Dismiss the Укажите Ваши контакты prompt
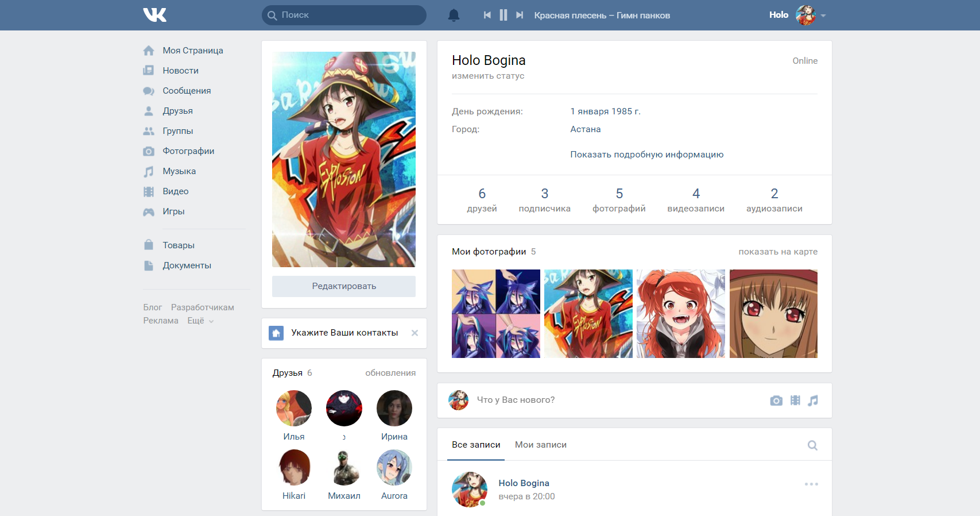980x516 pixels. click(x=415, y=333)
